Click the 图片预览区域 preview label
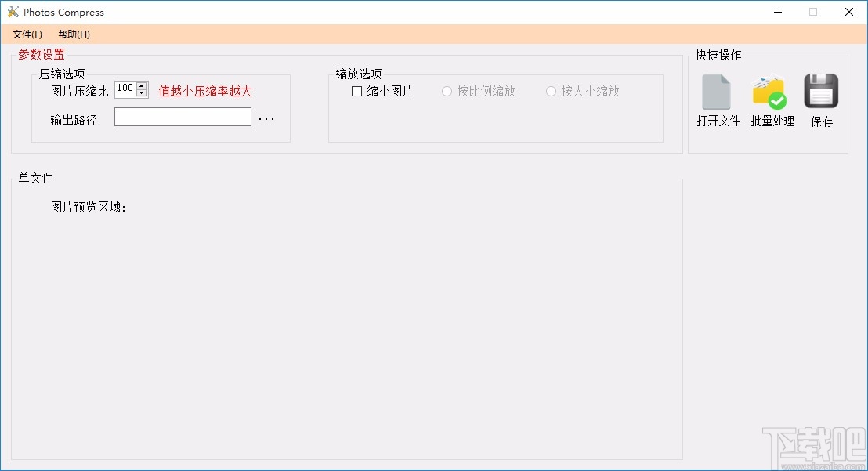 pyautogui.click(x=89, y=207)
